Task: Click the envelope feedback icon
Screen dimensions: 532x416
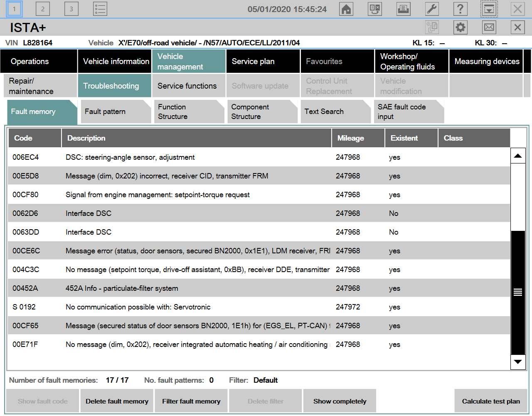Action: click(489, 27)
